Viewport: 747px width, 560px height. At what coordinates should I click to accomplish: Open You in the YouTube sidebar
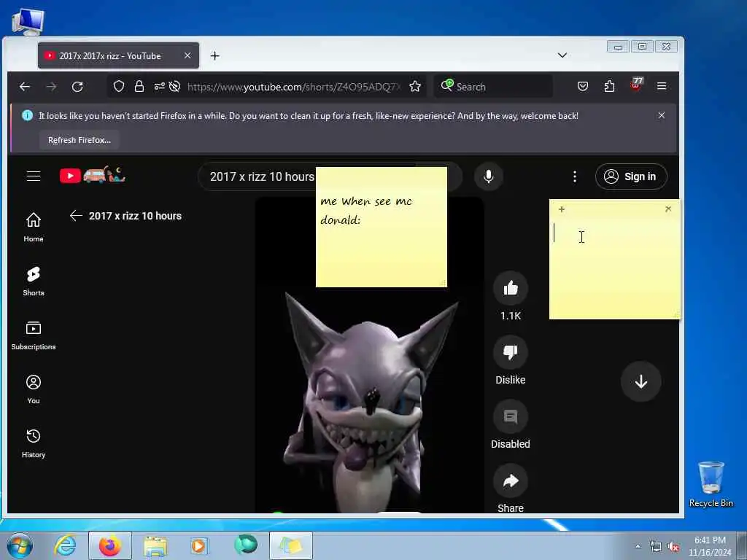coord(34,389)
